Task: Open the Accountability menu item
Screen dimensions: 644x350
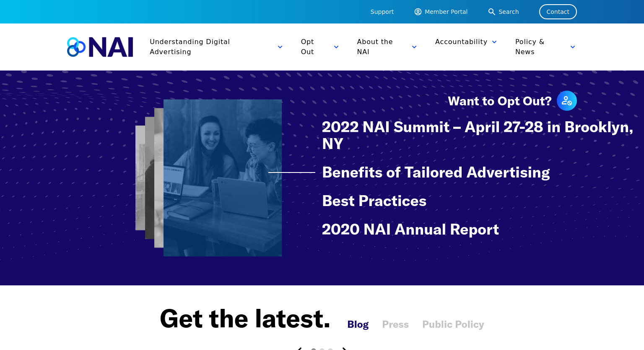Action: [461, 42]
